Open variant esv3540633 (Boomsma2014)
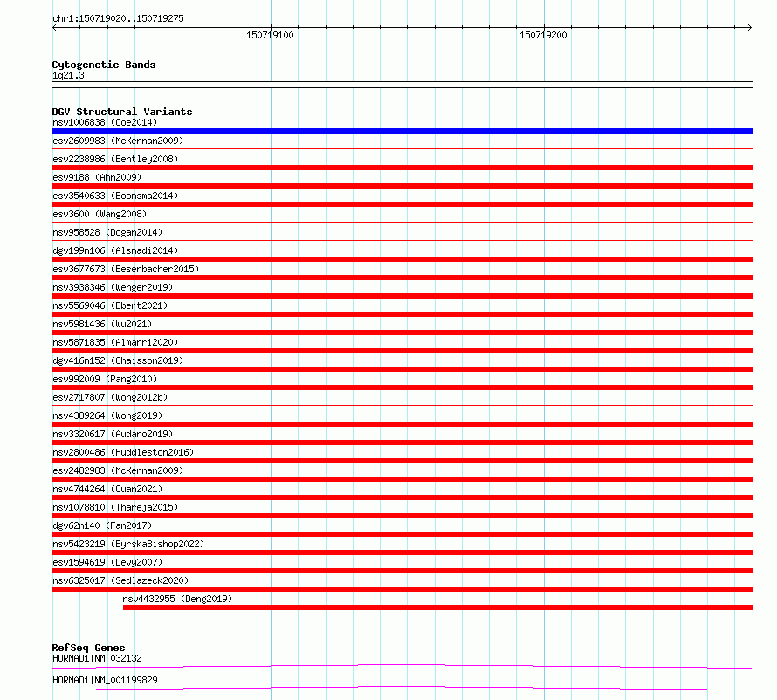The image size is (777, 700). [115, 196]
